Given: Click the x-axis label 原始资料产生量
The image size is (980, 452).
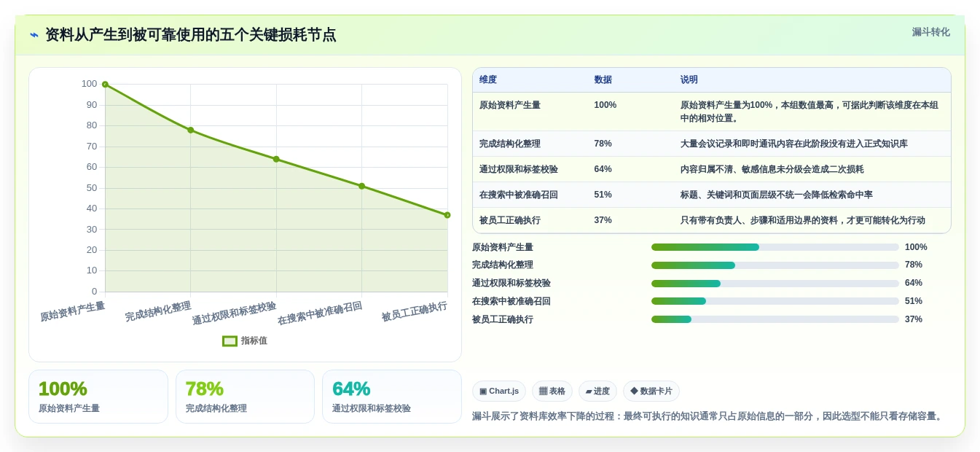Looking at the screenshot, I should (x=72, y=312).
